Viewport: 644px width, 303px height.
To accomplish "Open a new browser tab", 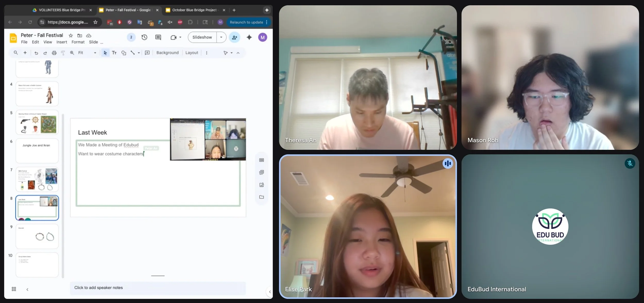I will click(234, 10).
